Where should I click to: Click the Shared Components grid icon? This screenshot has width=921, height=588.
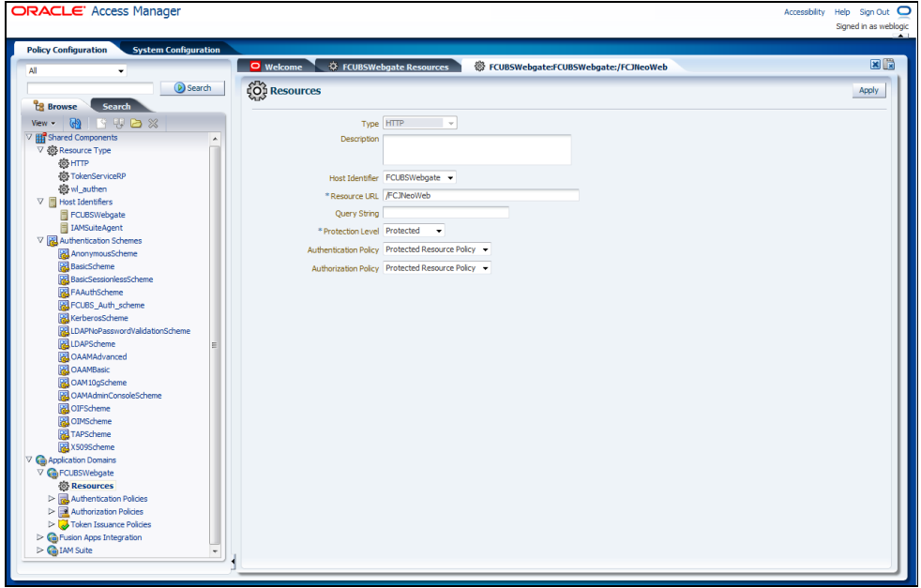(40, 138)
